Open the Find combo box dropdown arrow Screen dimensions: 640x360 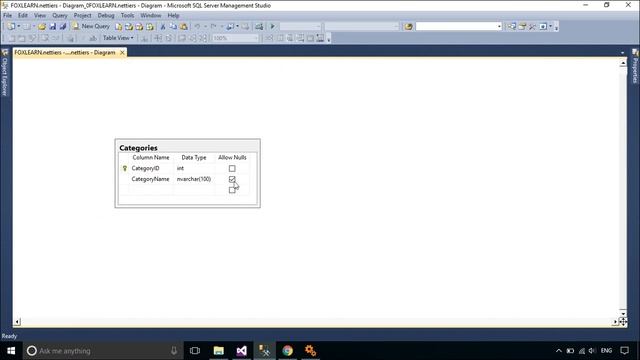click(x=499, y=27)
